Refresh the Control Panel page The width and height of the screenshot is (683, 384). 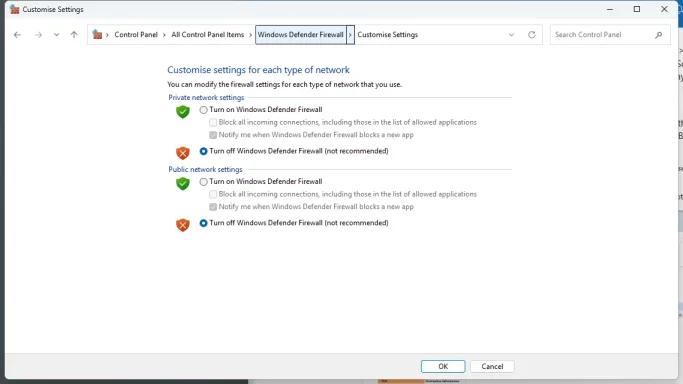532,35
